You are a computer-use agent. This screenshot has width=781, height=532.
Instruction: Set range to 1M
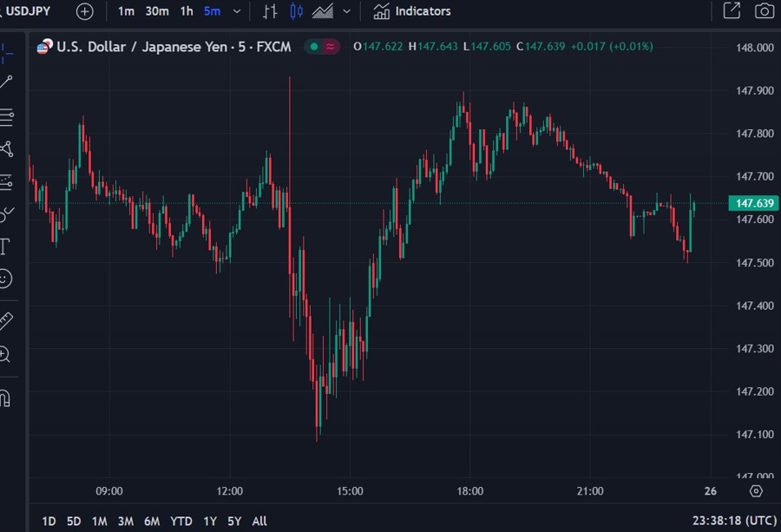tap(100, 521)
